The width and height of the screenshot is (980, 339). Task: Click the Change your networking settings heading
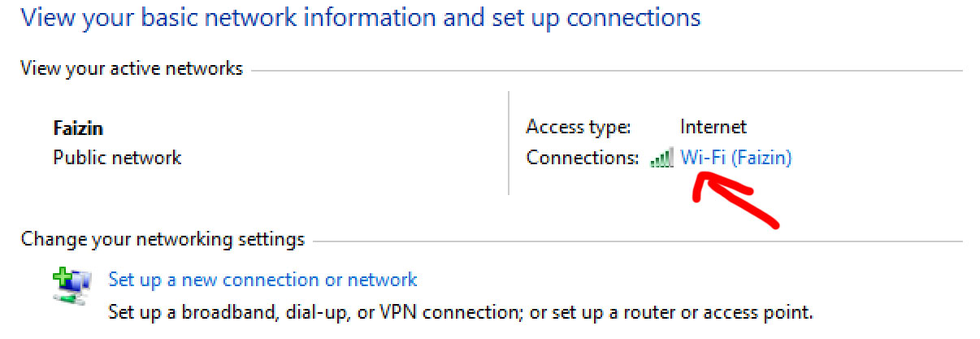click(163, 240)
